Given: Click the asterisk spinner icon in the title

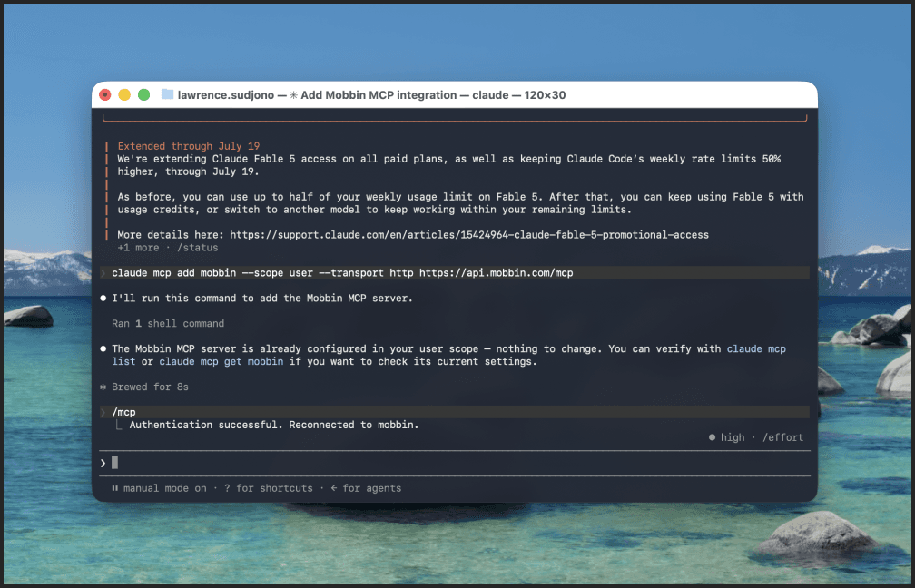Looking at the screenshot, I should tap(293, 95).
